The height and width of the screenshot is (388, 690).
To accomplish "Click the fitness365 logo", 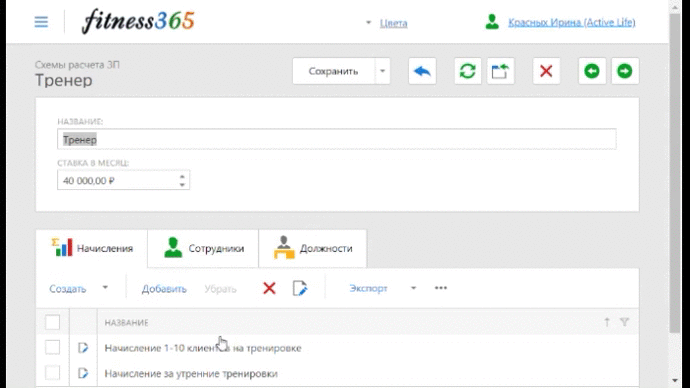I will pyautogui.click(x=138, y=21).
